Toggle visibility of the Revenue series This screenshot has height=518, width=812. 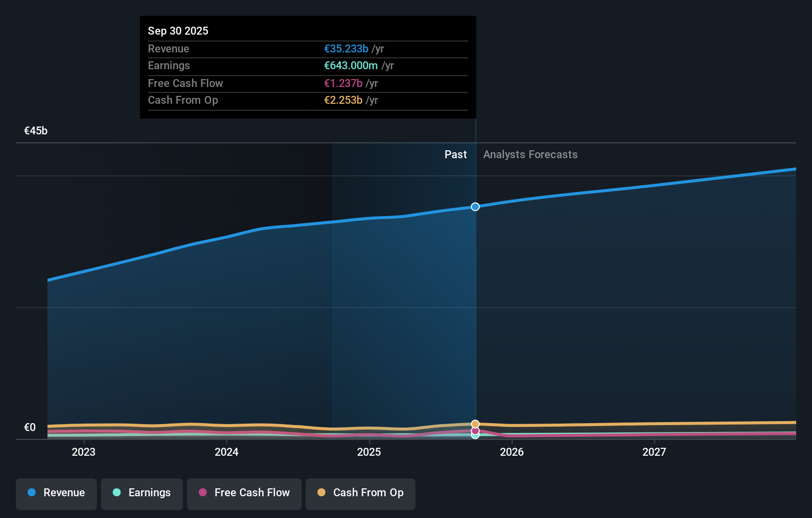pos(56,493)
